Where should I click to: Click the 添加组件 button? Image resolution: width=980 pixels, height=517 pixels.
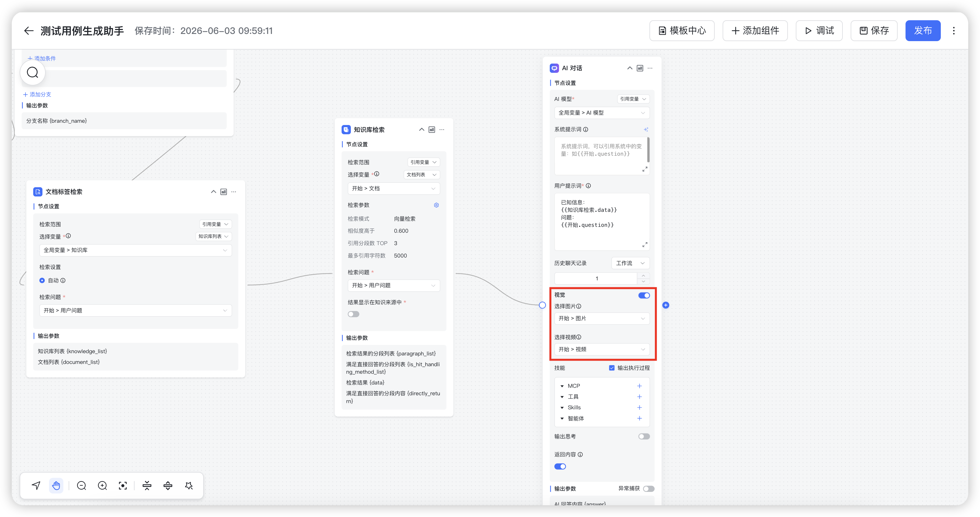pos(755,31)
